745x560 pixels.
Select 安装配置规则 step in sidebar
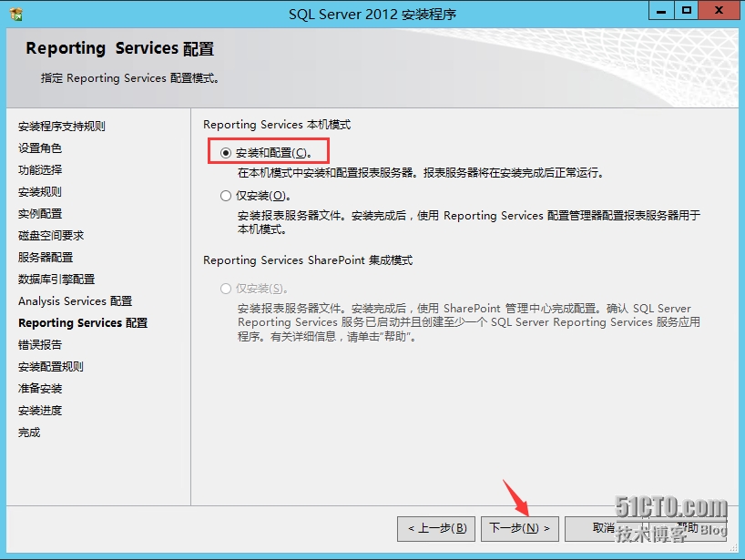pos(51,367)
